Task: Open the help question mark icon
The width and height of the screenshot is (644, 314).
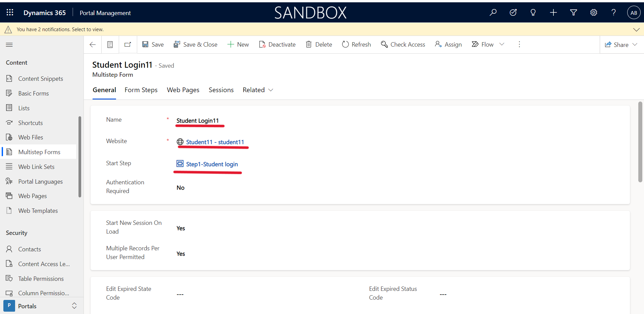Action: click(613, 12)
